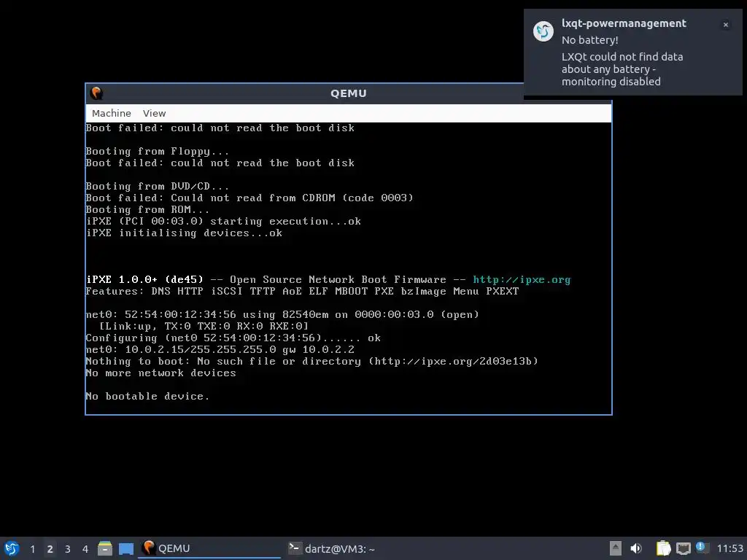Open the View menu in QEMU
The height and width of the screenshot is (560, 747).
pos(154,113)
